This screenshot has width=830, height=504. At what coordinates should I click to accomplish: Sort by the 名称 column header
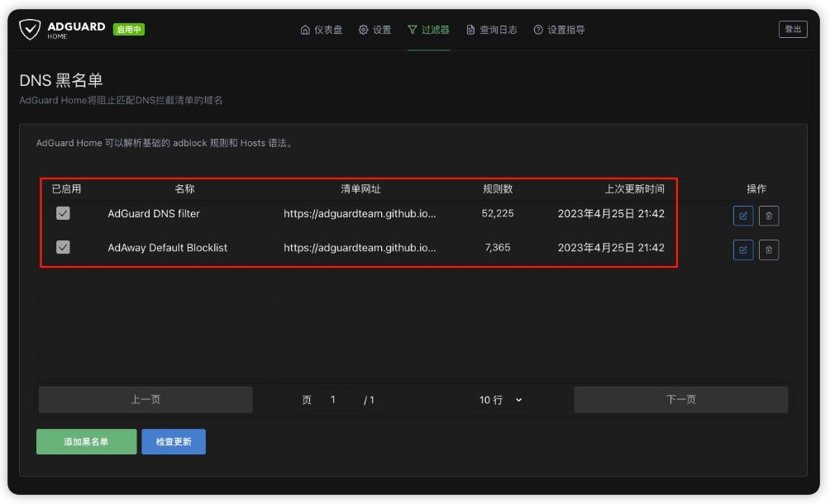[184, 189]
